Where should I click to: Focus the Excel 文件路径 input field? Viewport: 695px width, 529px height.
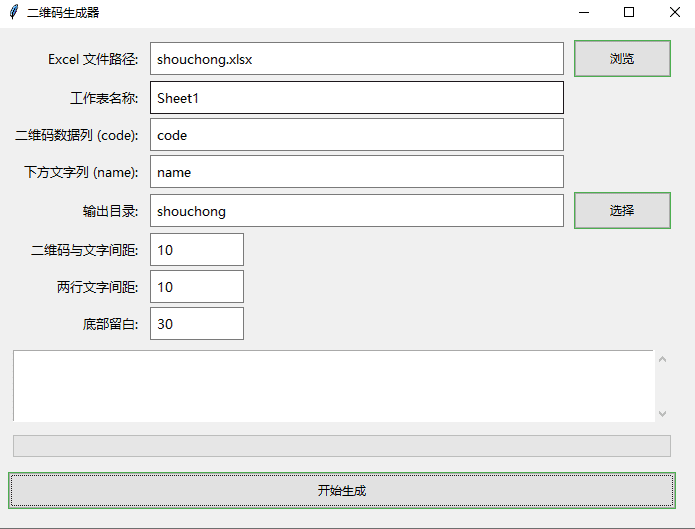pos(357,59)
